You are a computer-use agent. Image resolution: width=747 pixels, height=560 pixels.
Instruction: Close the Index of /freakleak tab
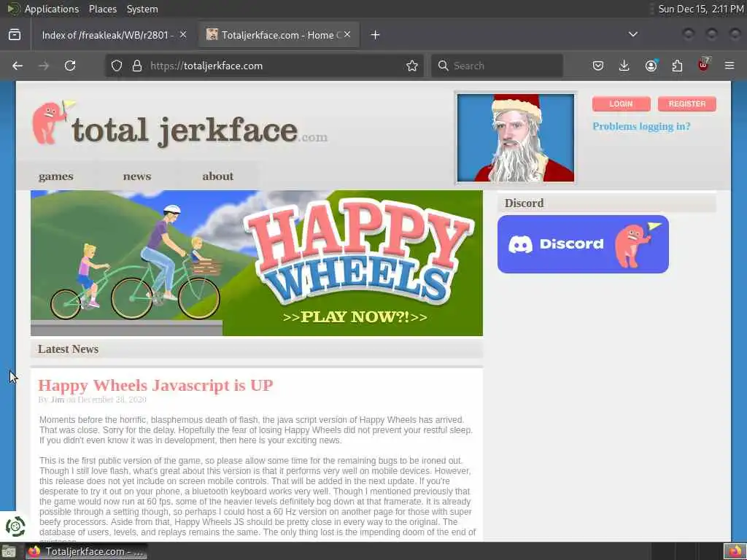pyautogui.click(x=183, y=34)
